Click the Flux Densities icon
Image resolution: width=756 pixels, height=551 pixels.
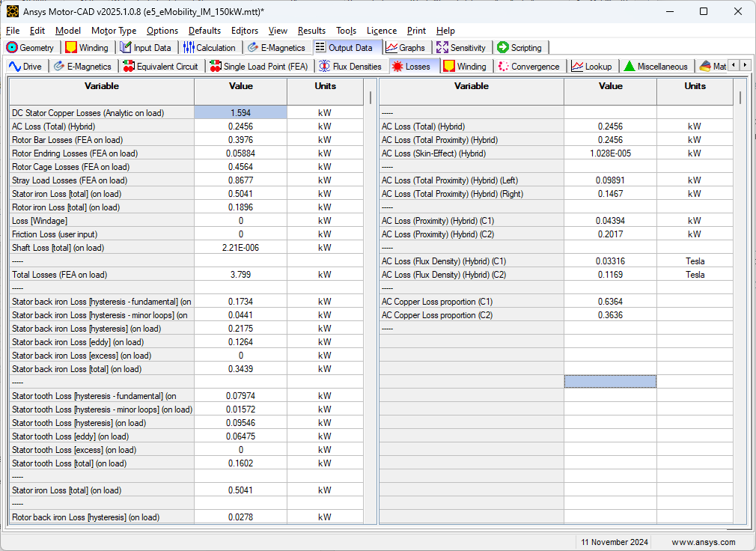325,66
